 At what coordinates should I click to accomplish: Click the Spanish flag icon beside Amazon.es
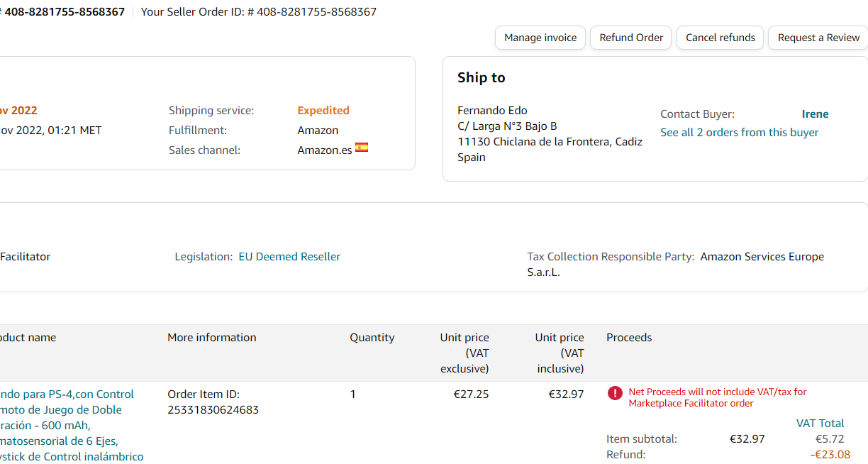(x=362, y=148)
